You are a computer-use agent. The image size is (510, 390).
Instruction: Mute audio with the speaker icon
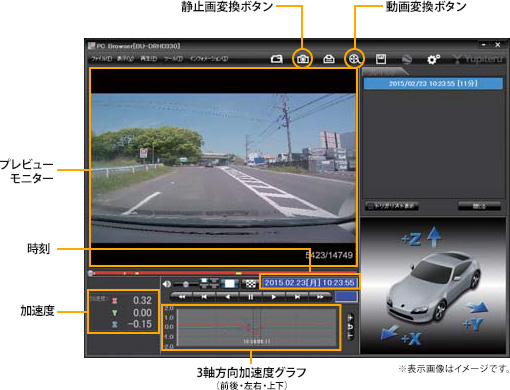(x=167, y=284)
